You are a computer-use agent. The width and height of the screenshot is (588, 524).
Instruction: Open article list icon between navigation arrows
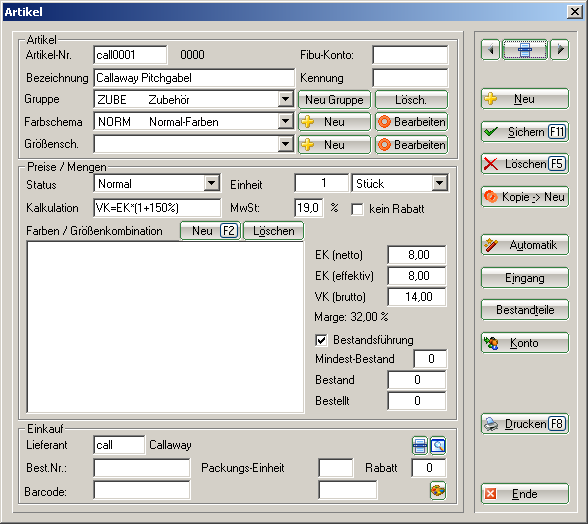525,50
